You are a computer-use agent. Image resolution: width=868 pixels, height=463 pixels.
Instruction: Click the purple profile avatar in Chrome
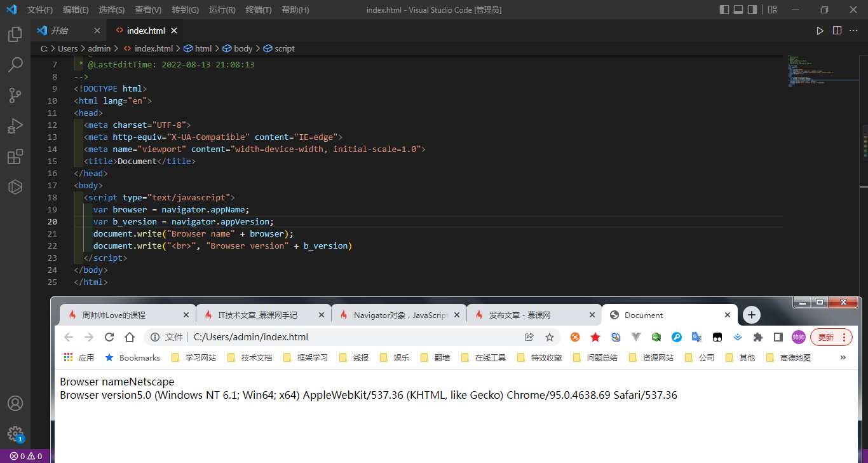click(x=799, y=337)
